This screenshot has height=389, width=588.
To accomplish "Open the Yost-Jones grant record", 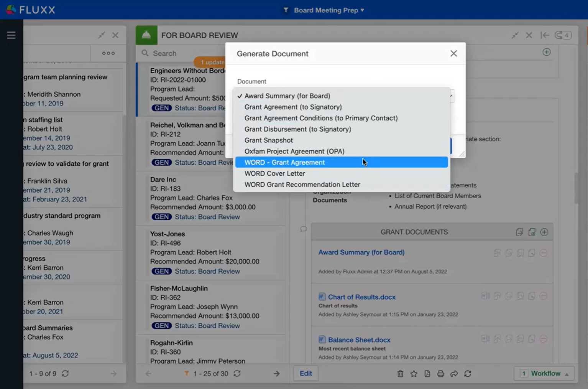I will coord(211,252).
